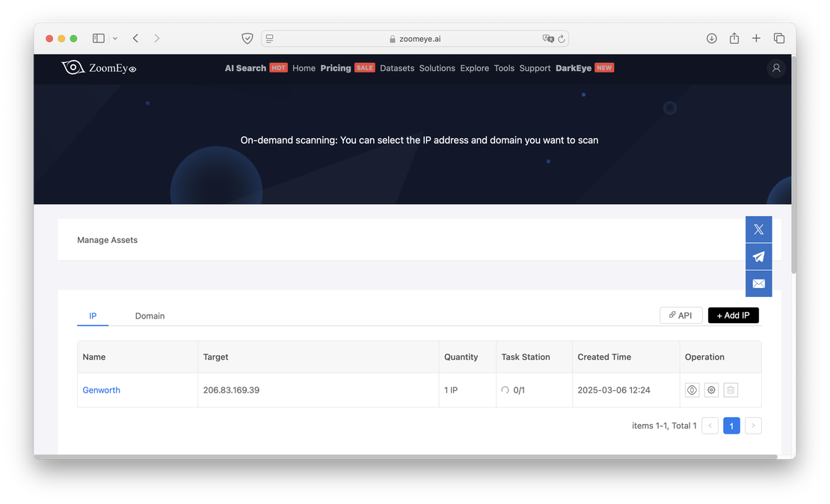Open the Pricing menu item
The width and height of the screenshot is (830, 504).
335,68
